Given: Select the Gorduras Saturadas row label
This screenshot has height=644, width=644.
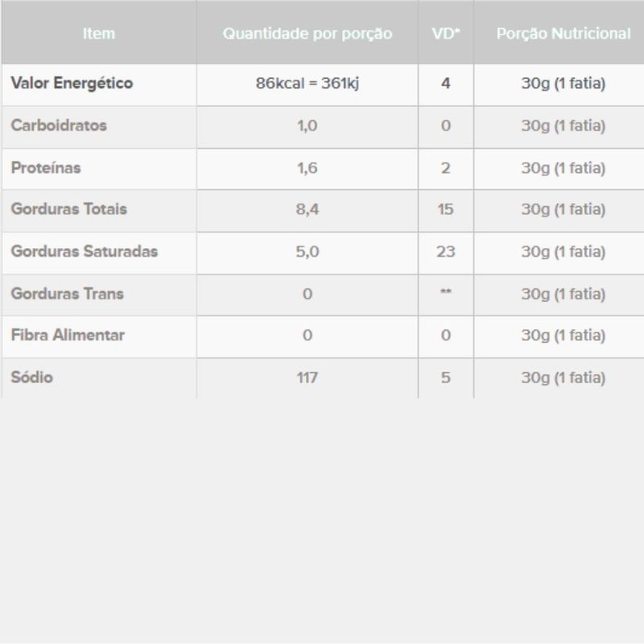Looking at the screenshot, I should click(85, 251).
